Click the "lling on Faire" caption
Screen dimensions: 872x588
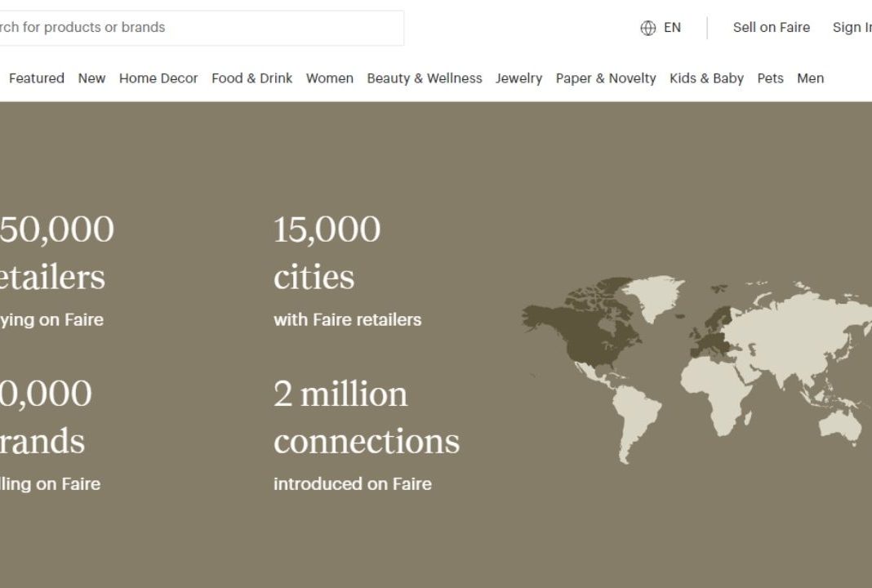point(50,484)
